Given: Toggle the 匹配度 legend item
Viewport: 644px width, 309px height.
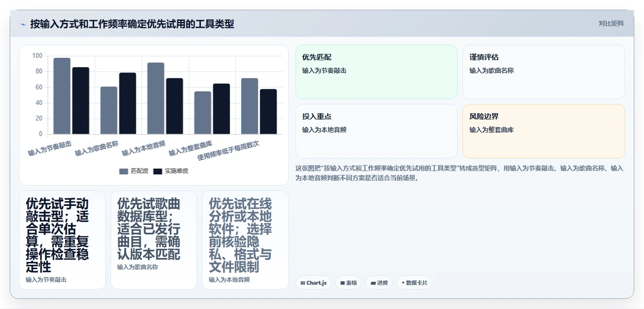Looking at the screenshot, I should (133, 171).
